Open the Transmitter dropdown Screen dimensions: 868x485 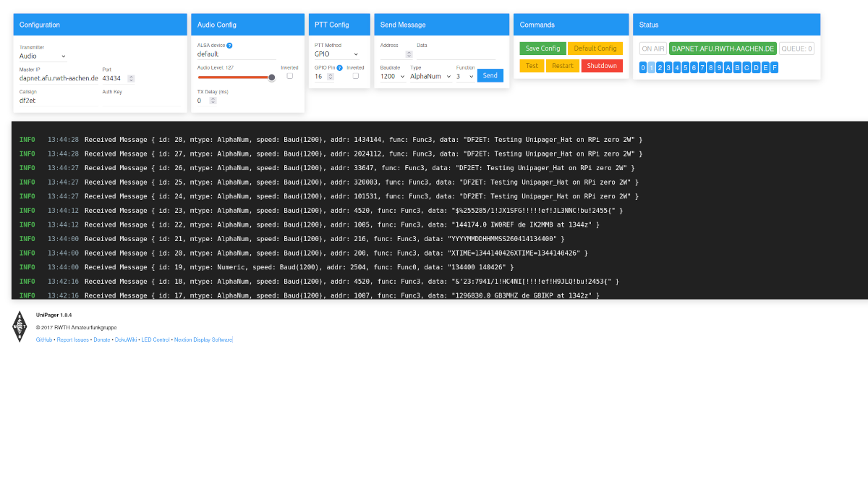coord(43,56)
